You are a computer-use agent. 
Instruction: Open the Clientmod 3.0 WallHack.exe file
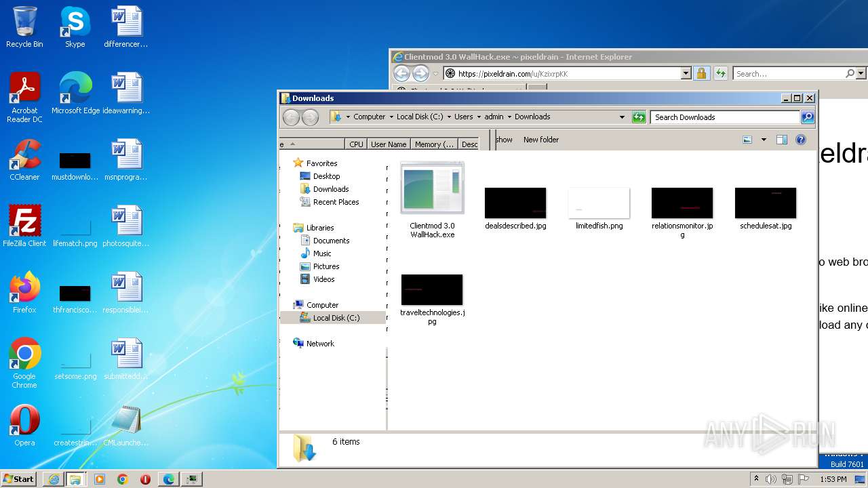[432, 200]
